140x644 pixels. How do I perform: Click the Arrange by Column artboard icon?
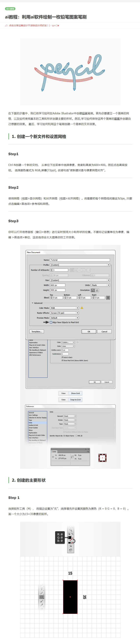pos(83,270)
